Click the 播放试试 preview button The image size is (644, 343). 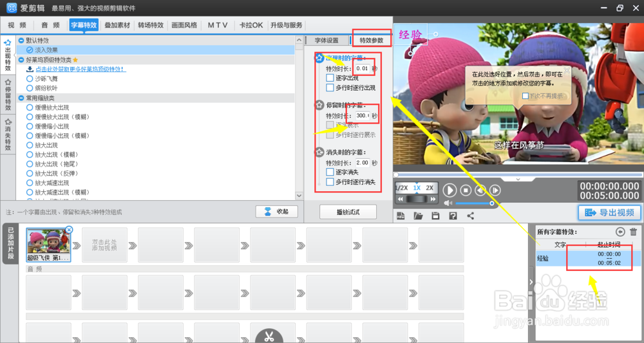tap(348, 212)
